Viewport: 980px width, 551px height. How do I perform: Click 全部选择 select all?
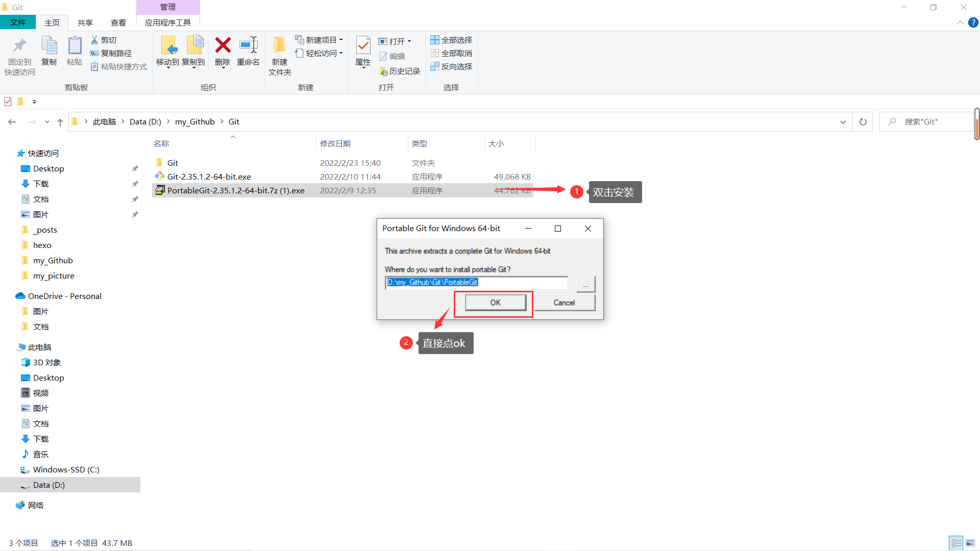[451, 40]
